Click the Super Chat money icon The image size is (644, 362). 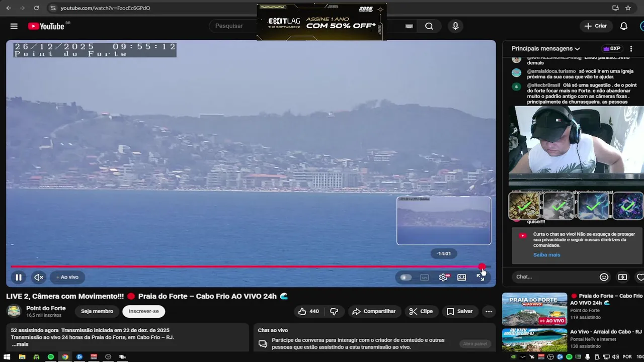pyautogui.click(x=622, y=277)
